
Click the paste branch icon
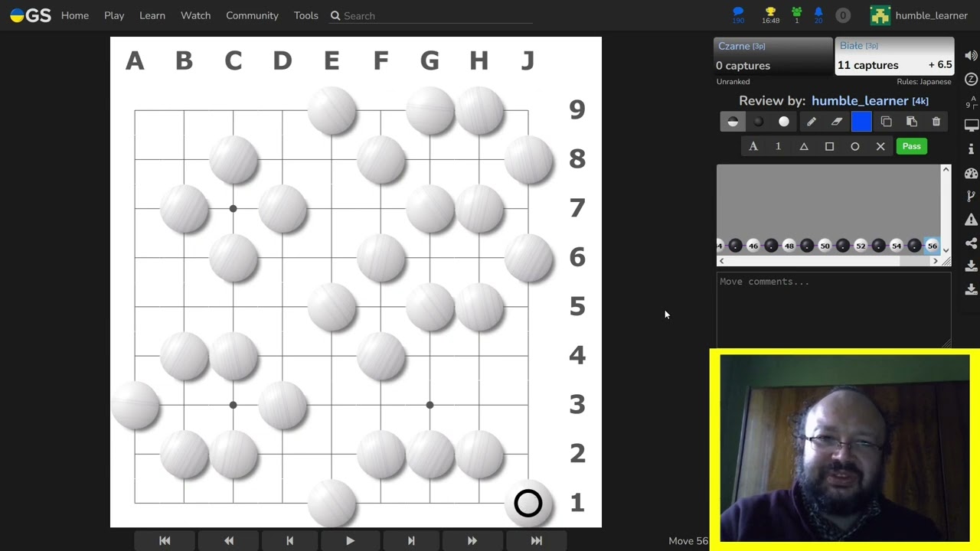click(911, 122)
